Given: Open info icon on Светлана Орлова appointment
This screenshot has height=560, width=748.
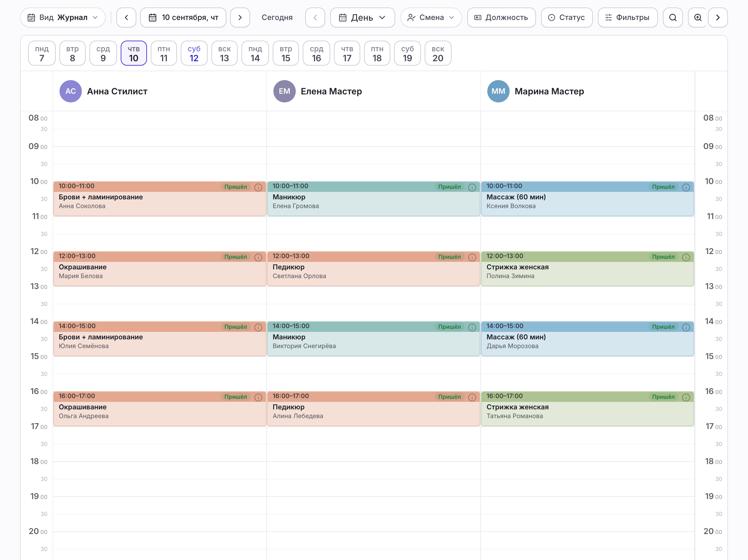Looking at the screenshot, I should (x=472, y=257).
